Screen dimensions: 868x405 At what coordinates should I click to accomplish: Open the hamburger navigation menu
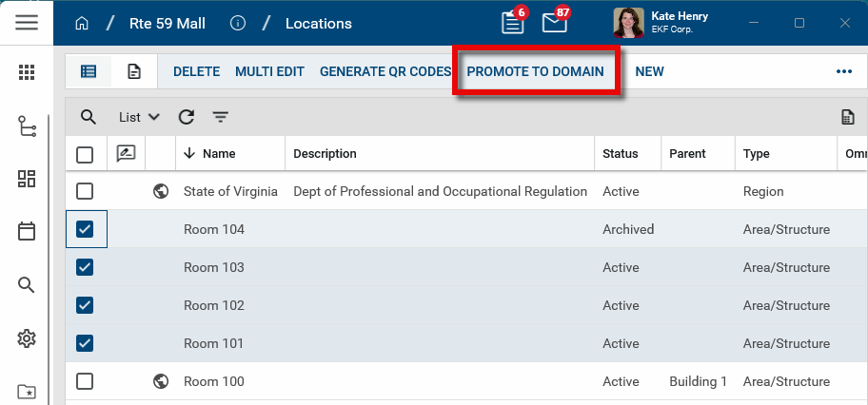pos(27,23)
